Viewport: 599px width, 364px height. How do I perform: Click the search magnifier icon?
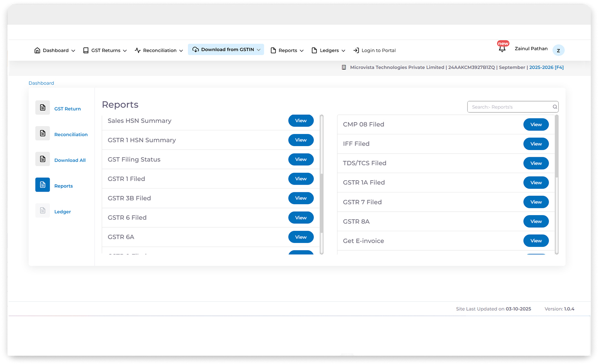point(555,107)
